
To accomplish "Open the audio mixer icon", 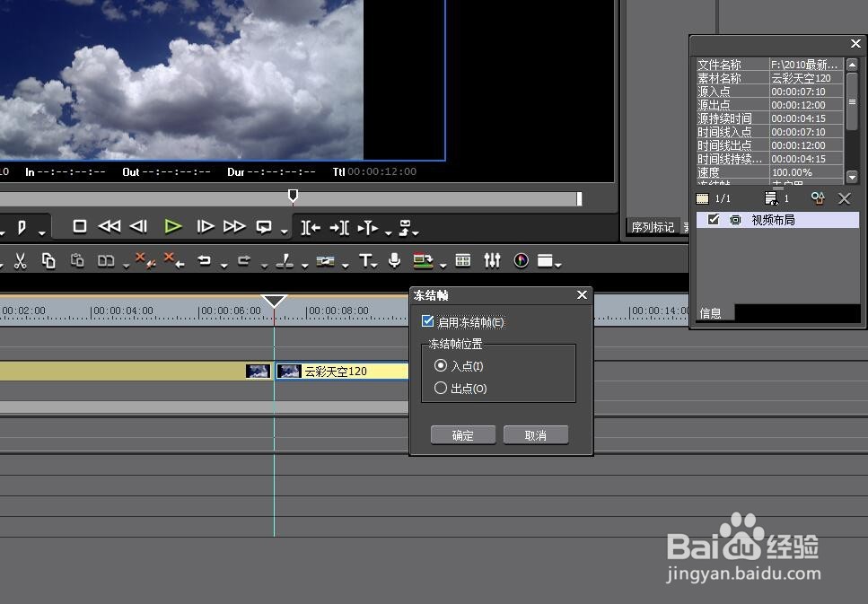I will (x=492, y=260).
